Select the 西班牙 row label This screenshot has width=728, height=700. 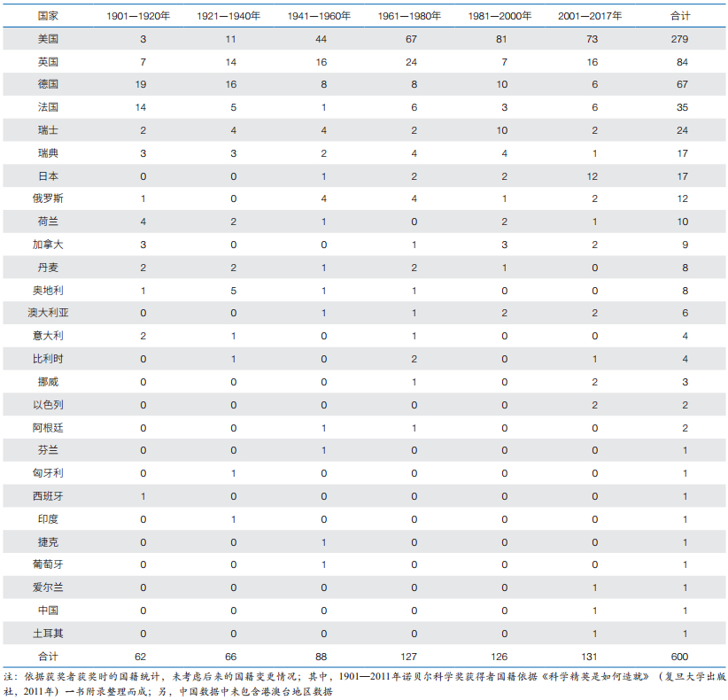point(48,496)
